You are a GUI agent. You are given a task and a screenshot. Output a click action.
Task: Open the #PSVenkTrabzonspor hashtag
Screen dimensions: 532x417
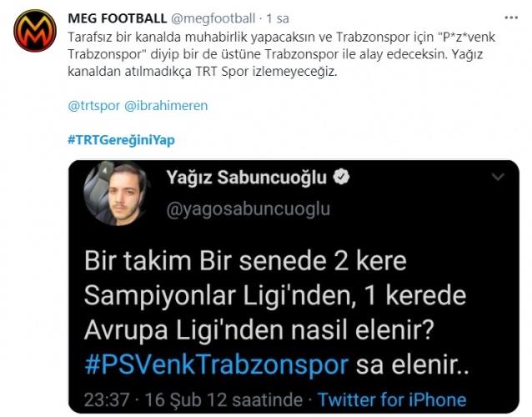coord(217,364)
